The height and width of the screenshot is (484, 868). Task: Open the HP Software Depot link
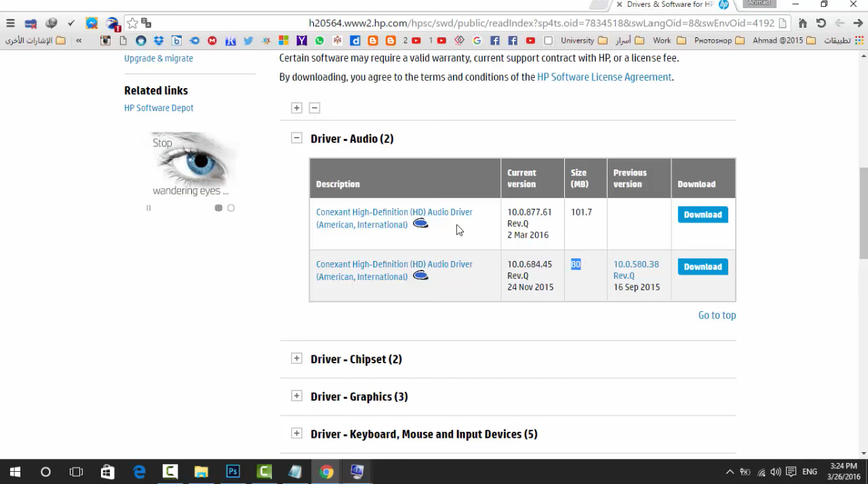click(x=159, y=108)
